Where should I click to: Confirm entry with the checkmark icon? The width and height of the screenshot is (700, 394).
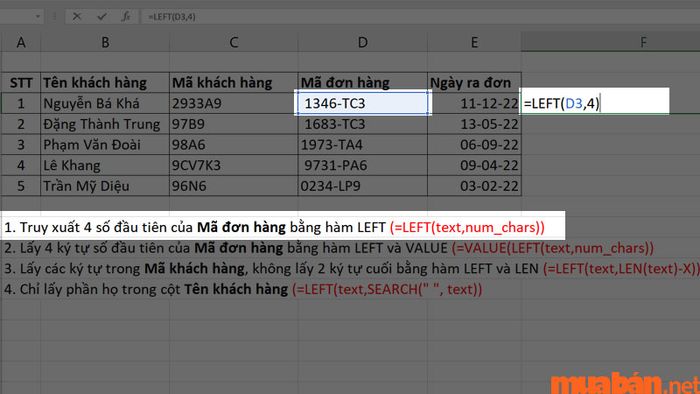pos(102,17)
